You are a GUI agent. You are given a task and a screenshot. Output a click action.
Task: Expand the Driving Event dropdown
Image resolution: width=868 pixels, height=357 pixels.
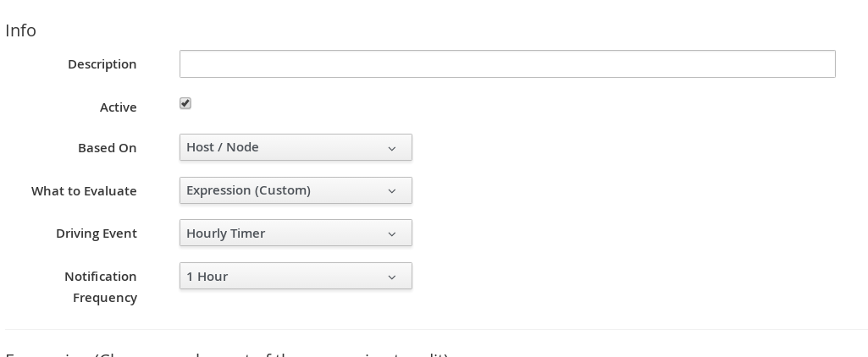pyautogui.click(x=296, y=233)
